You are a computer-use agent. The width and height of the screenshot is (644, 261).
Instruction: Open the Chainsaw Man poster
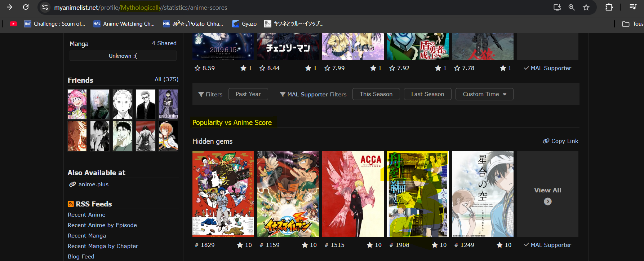(x=288, y=47)
